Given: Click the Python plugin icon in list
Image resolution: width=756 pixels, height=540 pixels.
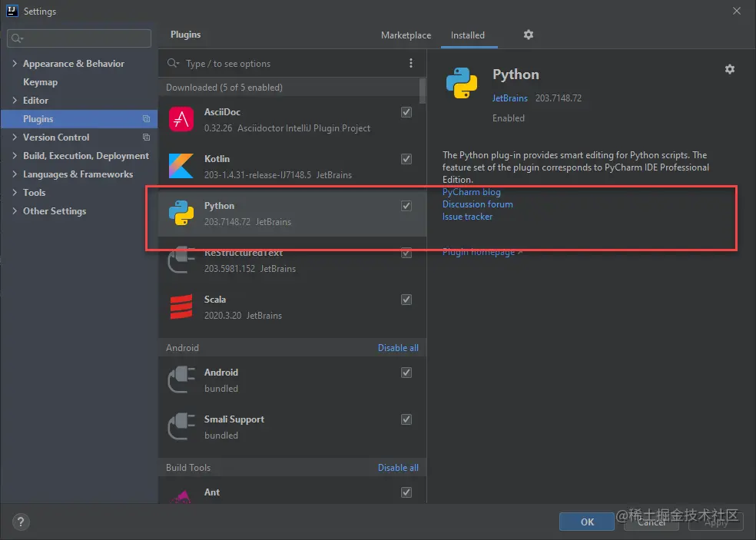Looking at the screenshot, I should click(x=181, y=213).
